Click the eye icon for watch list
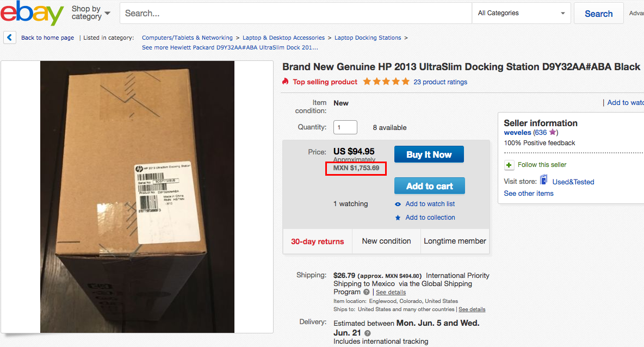Image resolution: width=644 pixels, height=347 pixels. 398,204
